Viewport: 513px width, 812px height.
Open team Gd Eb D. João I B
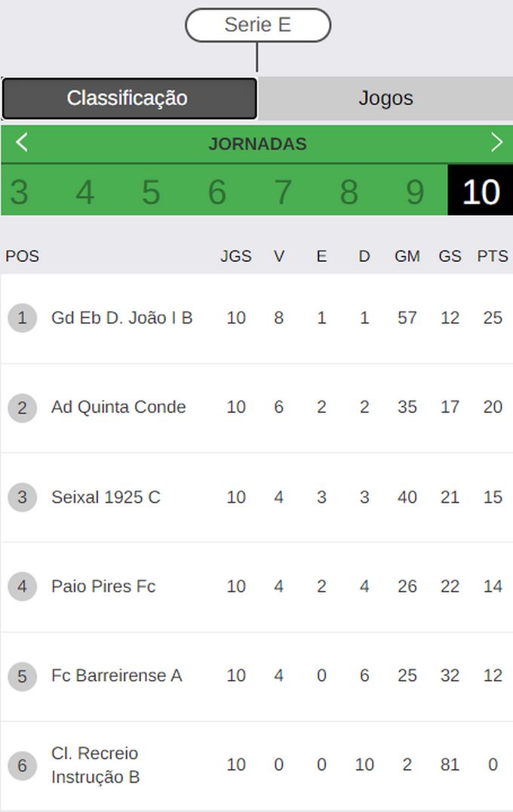pyautogui.click(x=121, y=318)
